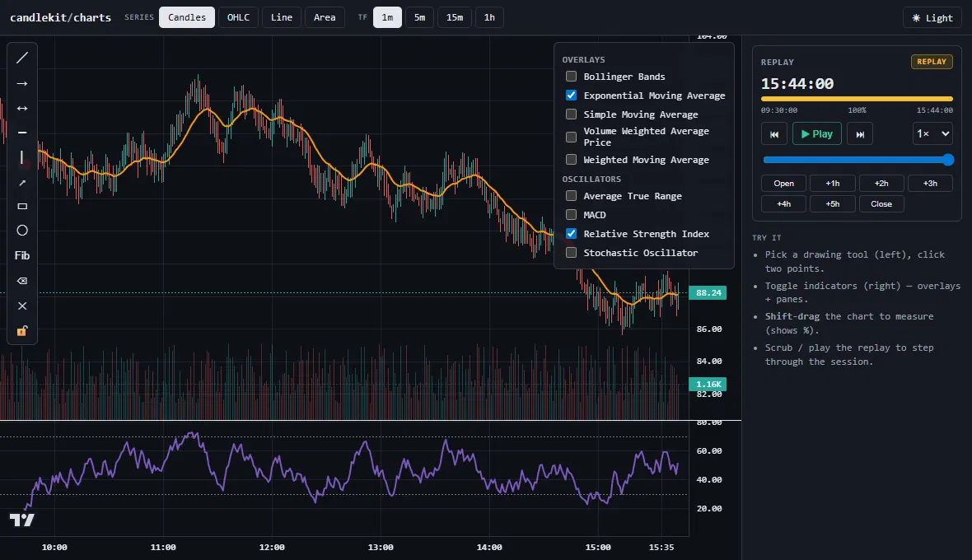Jump replay to +2h
972x560 pixels.
(881, 184)
